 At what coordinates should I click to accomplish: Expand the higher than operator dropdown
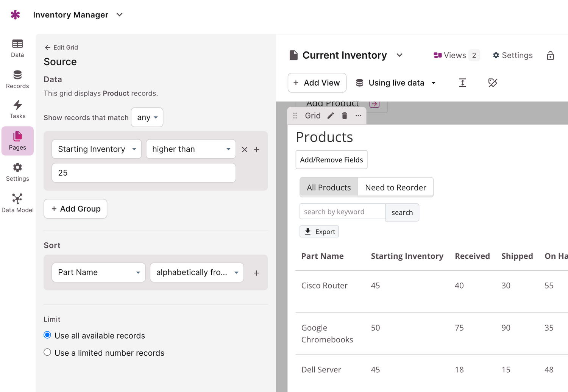coord(191,149)
